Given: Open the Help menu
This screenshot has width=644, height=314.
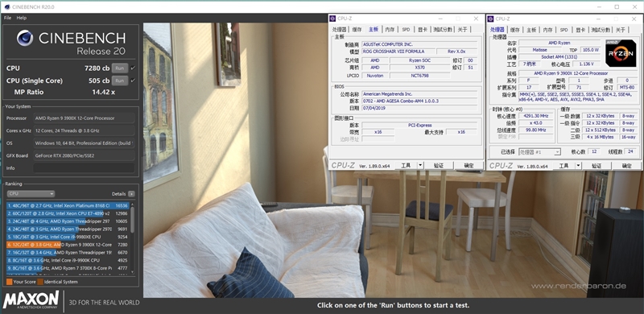Looking at the screenshot, I should (x=22, y=18).
